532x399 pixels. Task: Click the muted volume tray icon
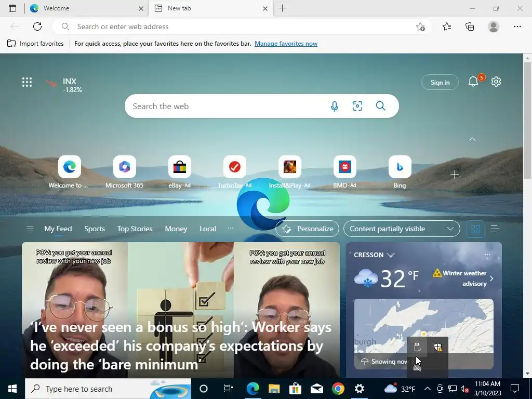tap(464, 389)
